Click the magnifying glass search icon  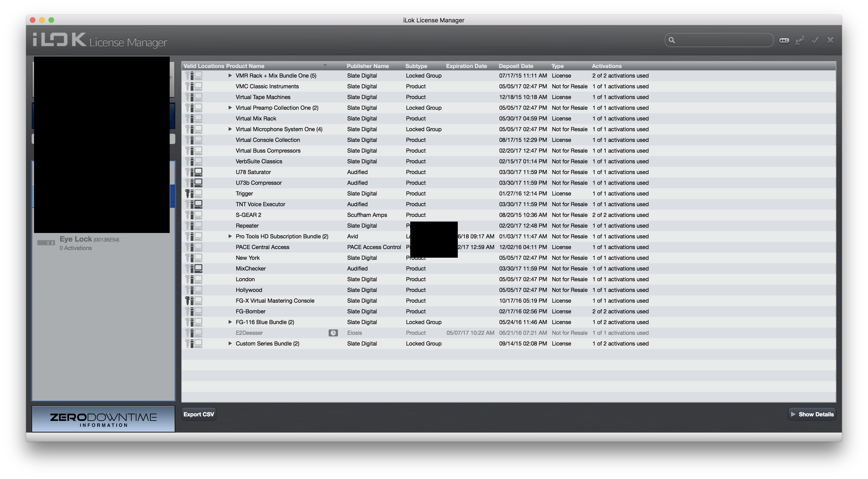point(672,40)
